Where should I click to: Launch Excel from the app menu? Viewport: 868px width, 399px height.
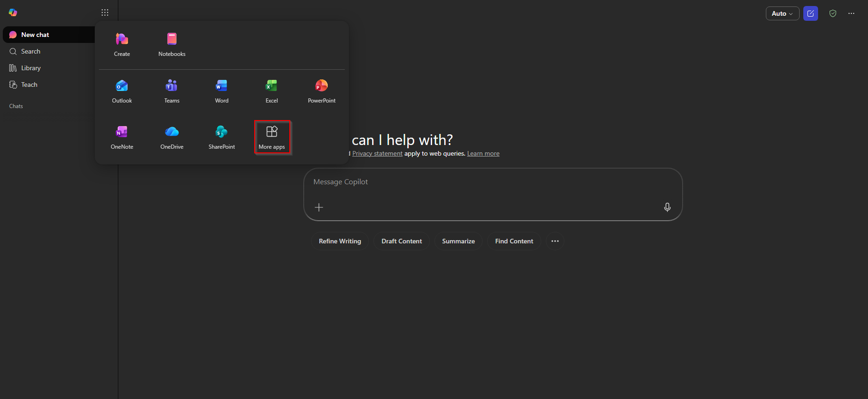pyautogui.click(x=272, y=91)
